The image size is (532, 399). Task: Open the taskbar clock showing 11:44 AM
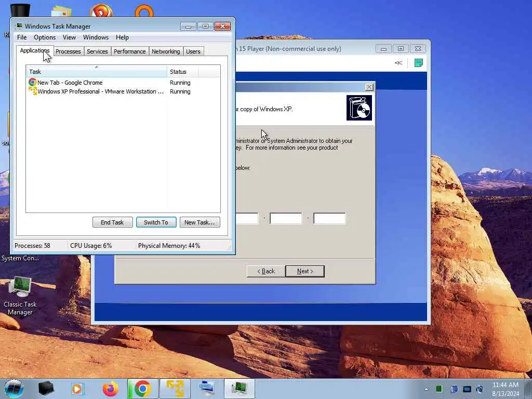coord(506,389)
